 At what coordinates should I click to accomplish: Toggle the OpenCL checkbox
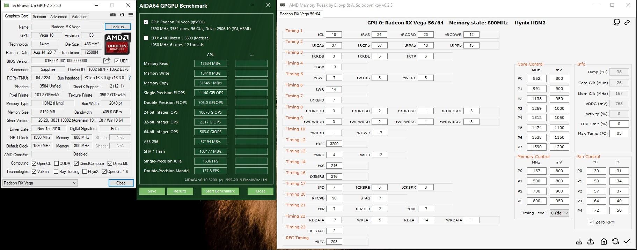[34, 164]
